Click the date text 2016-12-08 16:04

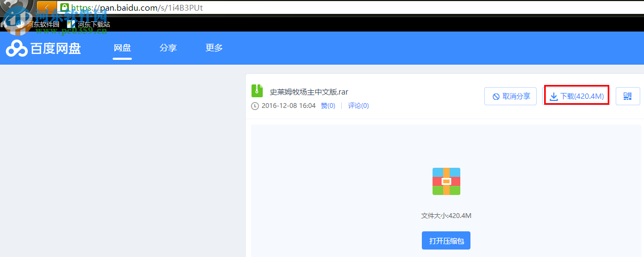tap(288, 106)
